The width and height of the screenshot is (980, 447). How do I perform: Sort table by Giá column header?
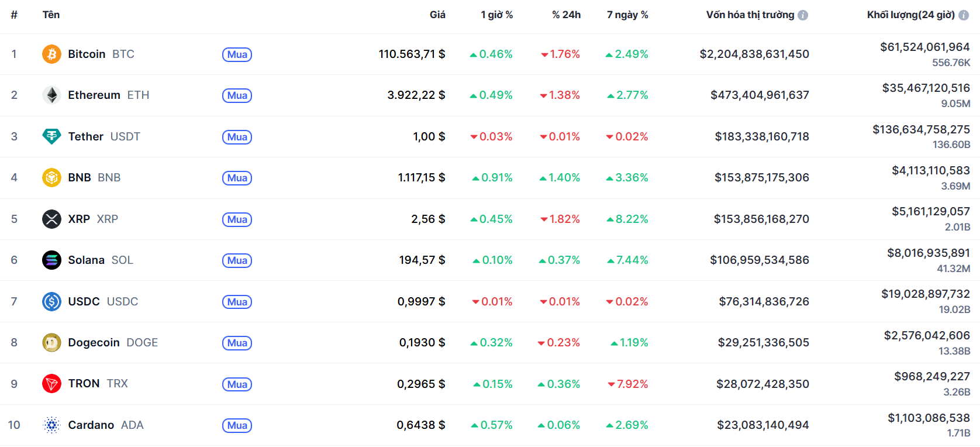[x=437, y=15]
